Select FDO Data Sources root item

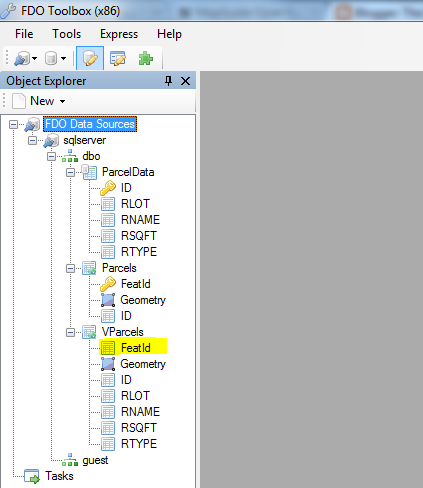90,124
